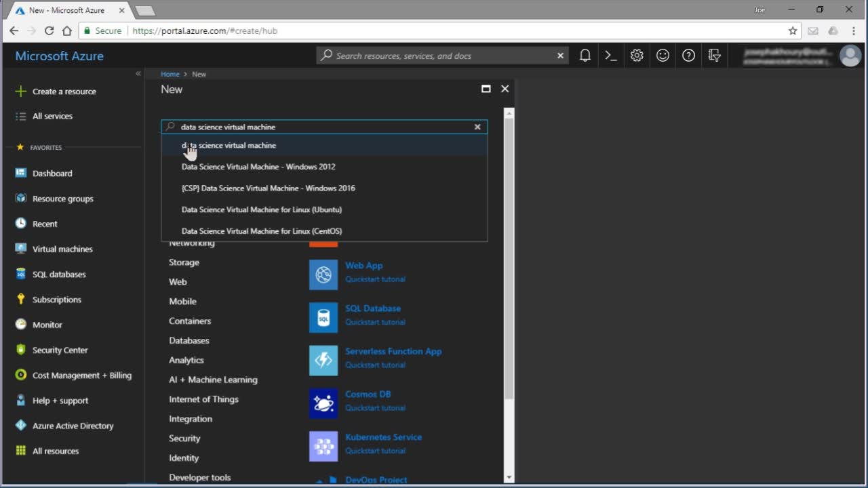
Task: Select the AI + Machine Learning category
Action: click(x=213, y=380)
